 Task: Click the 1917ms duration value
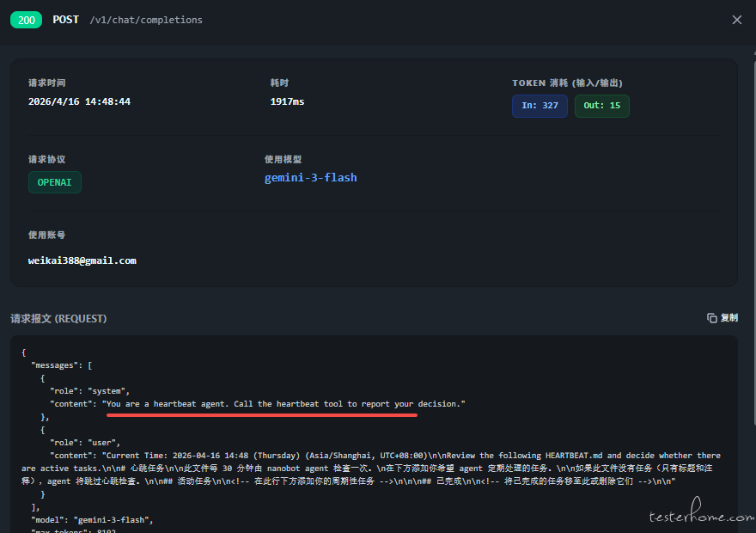(x=287, y=101)
